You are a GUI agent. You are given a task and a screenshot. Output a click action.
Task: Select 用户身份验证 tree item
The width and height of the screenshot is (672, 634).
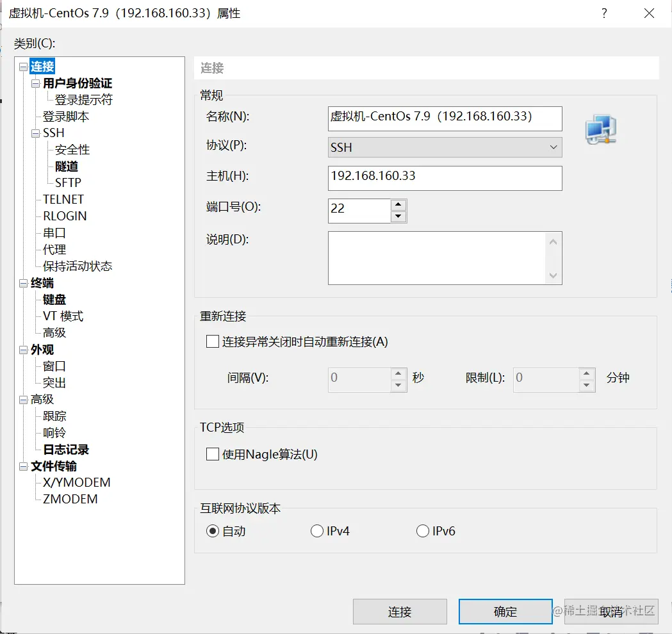coord(78,83)
